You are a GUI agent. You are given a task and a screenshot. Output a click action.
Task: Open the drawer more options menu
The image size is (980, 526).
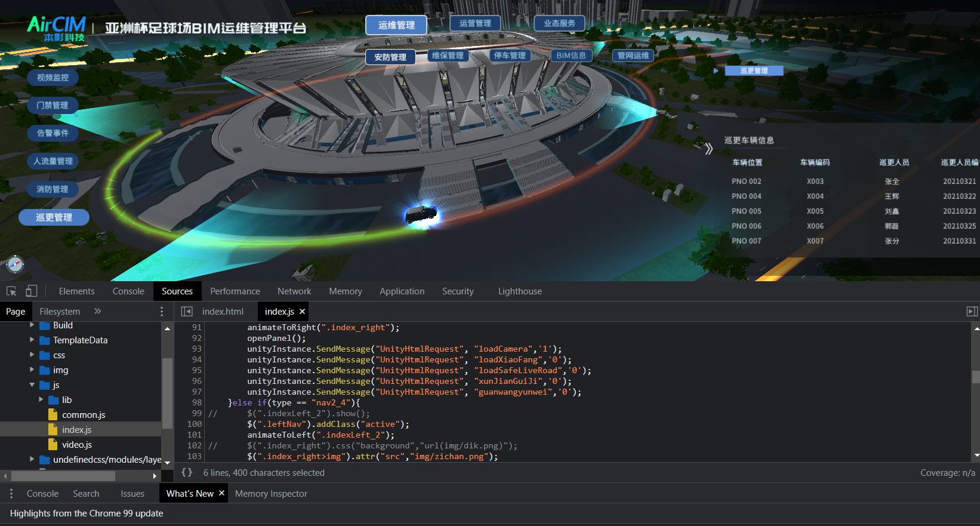pos(11,494)
